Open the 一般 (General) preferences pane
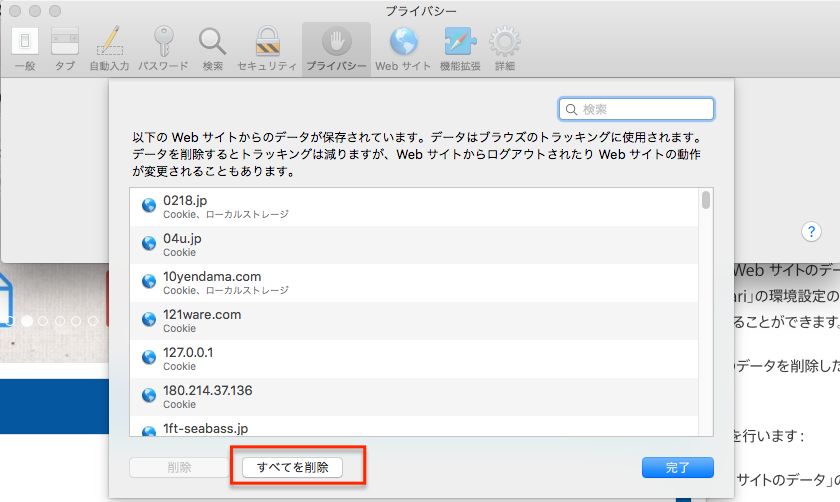Viewport: 840px width, 502px height. [x=26, y=43]
